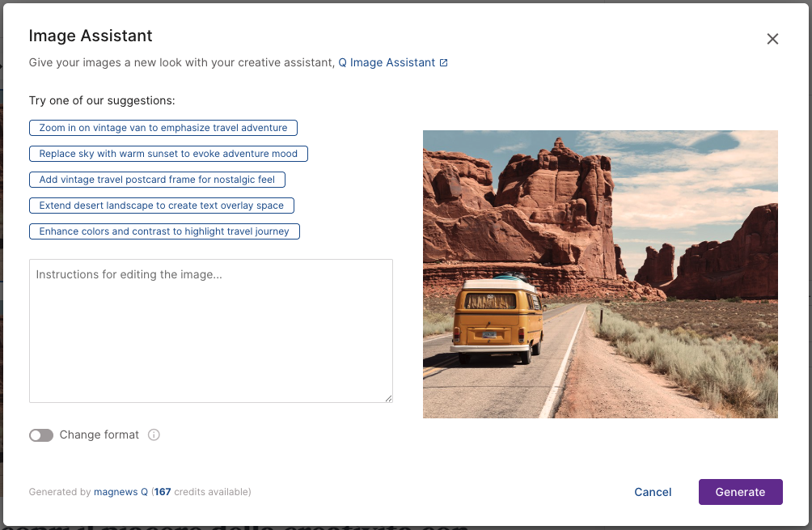The width and height of the screenshot is (812, 530).
Task: Close the Image Assistant dialog
Action: (x=772, y=39)
